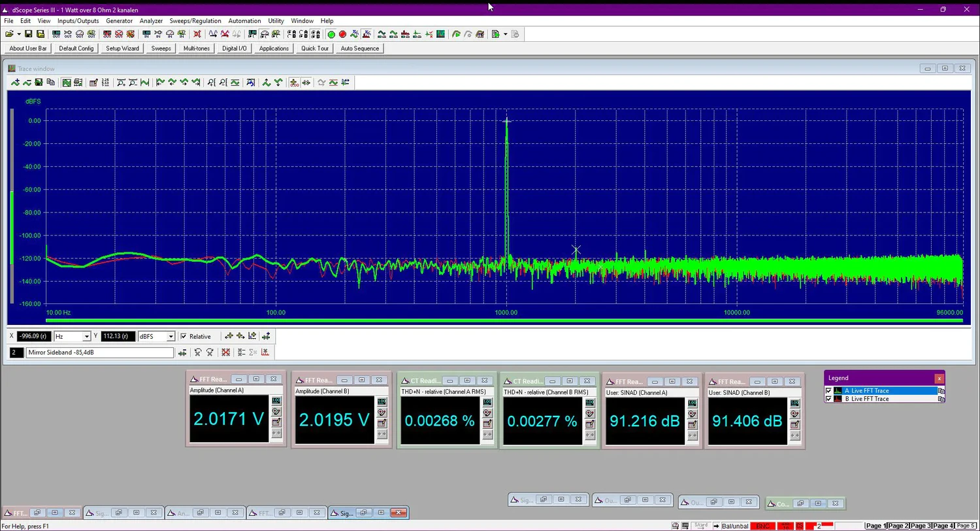Viewport: 980px width, 531px height.
Task: Click the Multi-tones user bar button
Action: click(x=196, y=48)
